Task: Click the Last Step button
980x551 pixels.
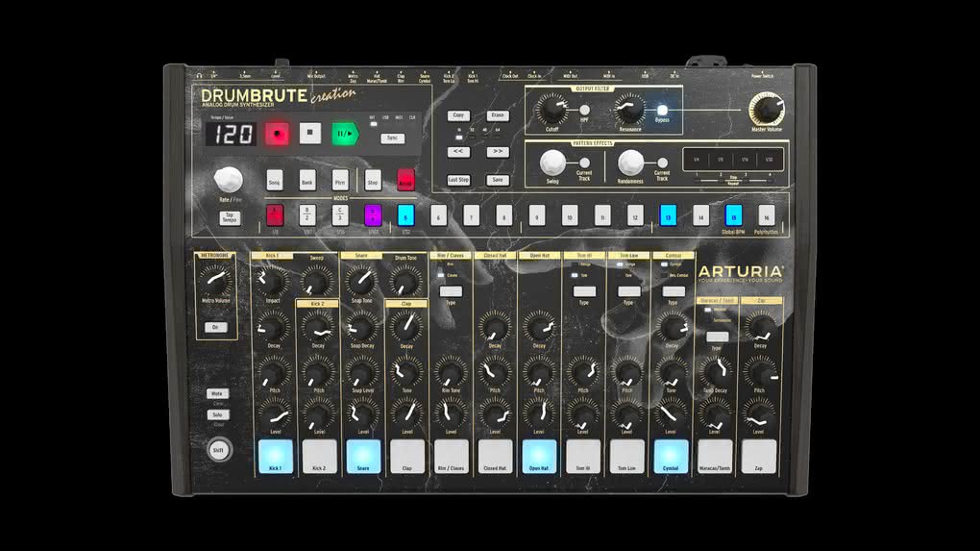Action: point(458,180)
